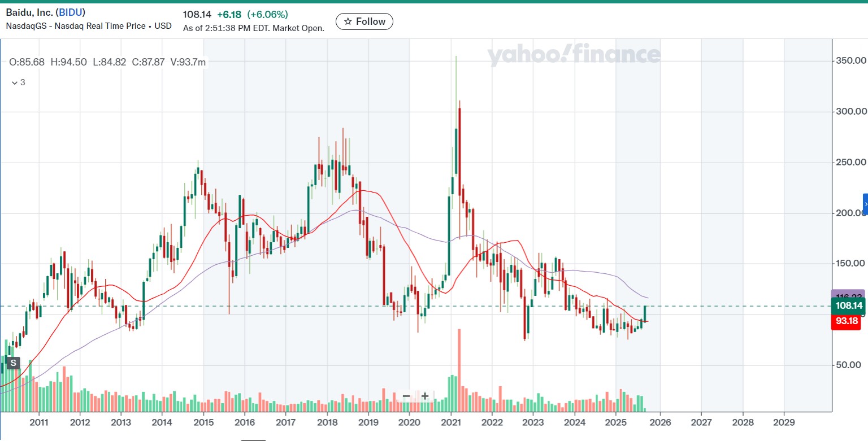868x441 pixels.
Task: Click the 108.14 current price label on axis
Action: click(849, 306)
